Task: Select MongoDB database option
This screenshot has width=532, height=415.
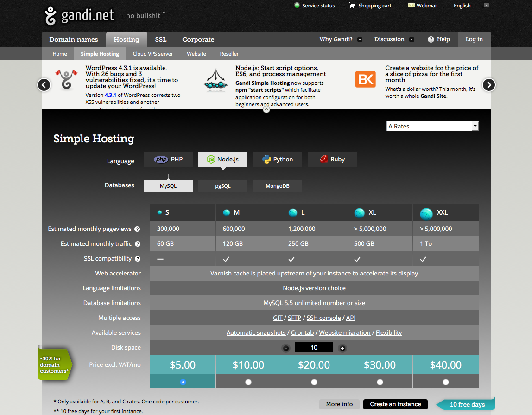Action: [x=278, y=186]
